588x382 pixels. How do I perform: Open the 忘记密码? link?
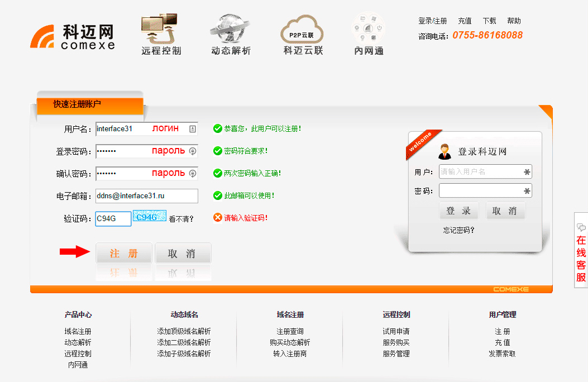[458, 230]
